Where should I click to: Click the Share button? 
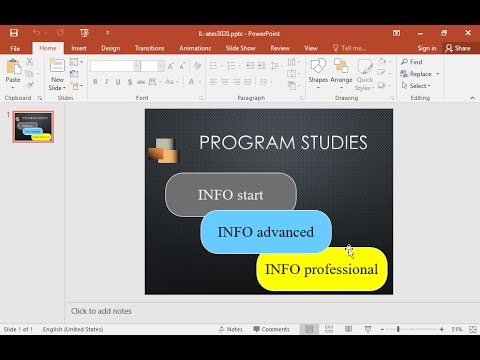click(458, 48)
